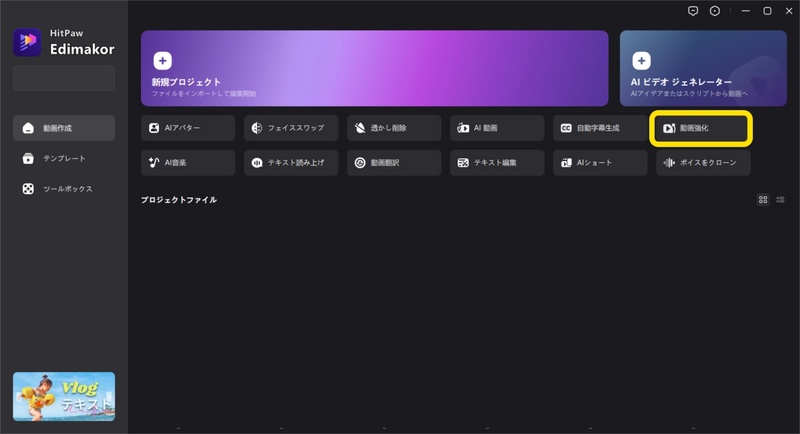The image size is (800, 434).
Task: Open テキスト編集 text editing tool
Action: (x=497, y=163)
